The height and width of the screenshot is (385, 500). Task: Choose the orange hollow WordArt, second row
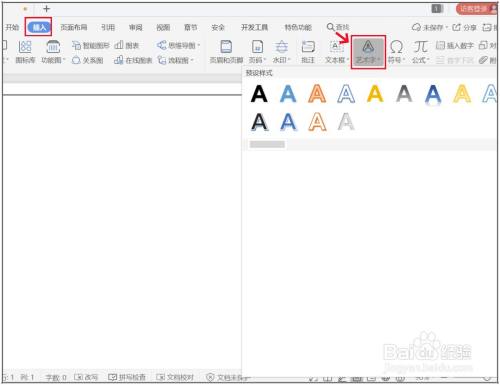click(317, 122)
